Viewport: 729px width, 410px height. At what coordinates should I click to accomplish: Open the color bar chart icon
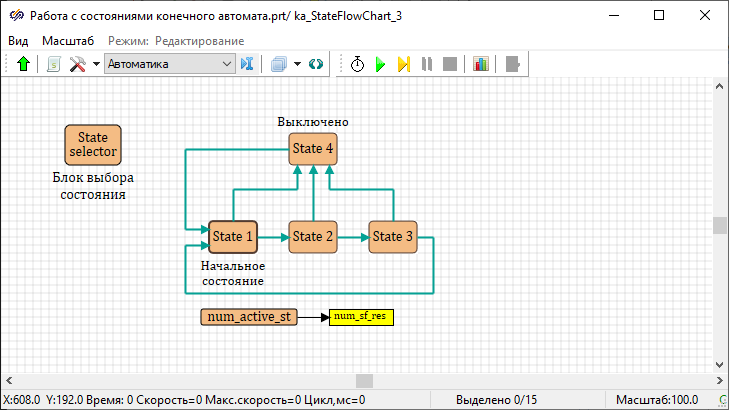point(481,64)
